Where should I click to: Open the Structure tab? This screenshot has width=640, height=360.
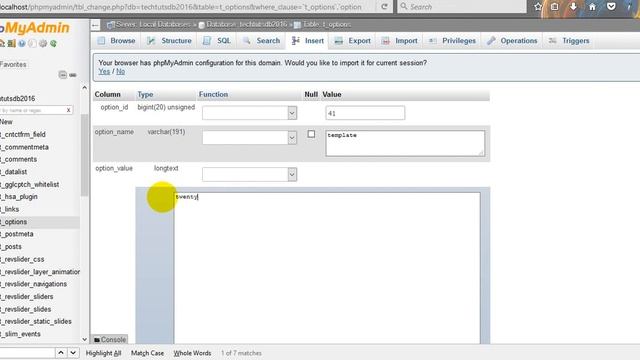point(169,41)
